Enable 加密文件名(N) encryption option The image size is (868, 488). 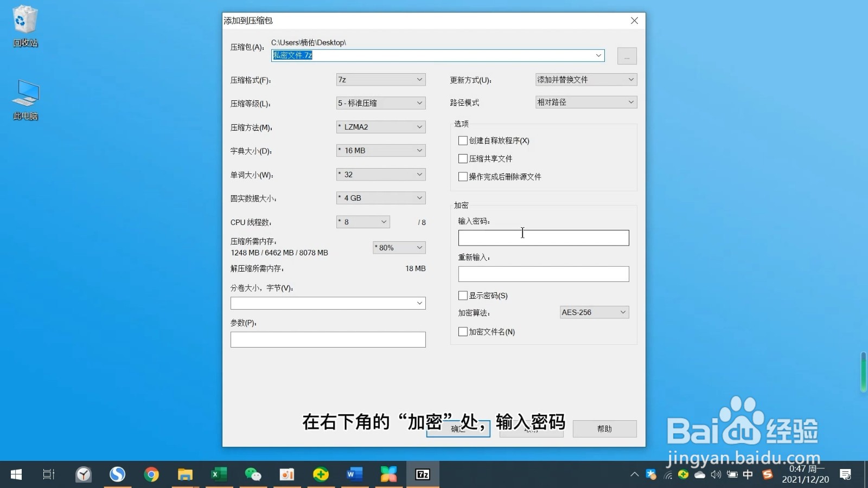(463, 331)
